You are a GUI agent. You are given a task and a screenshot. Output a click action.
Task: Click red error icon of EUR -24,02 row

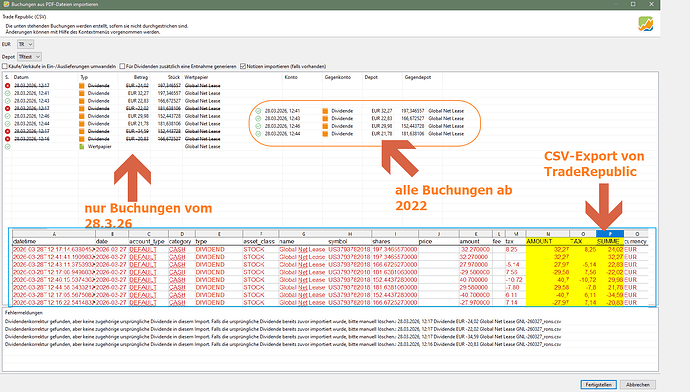[7, 85]
